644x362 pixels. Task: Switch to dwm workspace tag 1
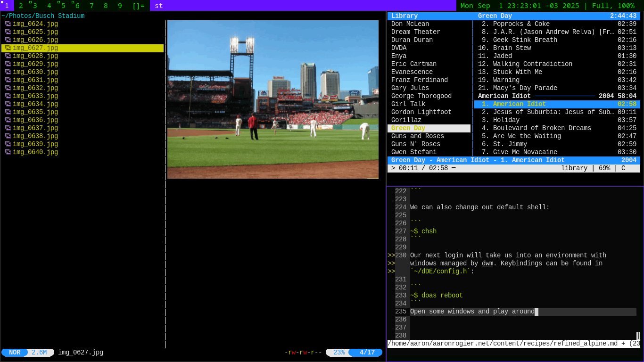[7, 6]
